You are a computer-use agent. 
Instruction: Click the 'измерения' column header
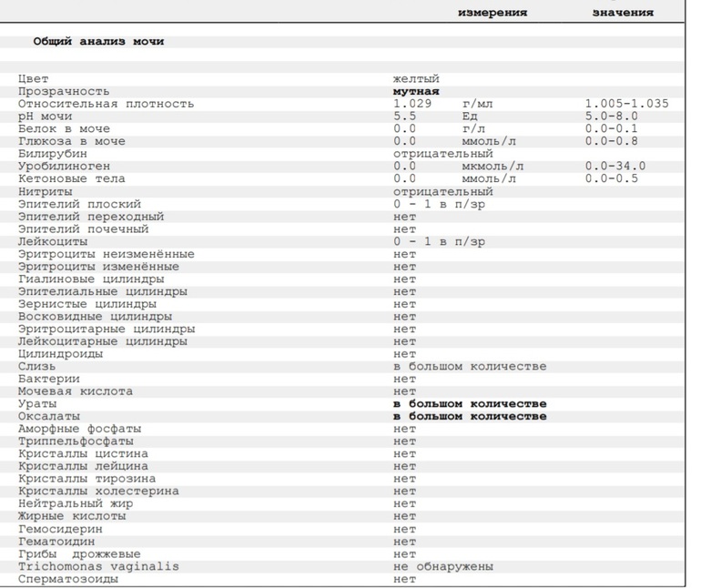[493, 13]
